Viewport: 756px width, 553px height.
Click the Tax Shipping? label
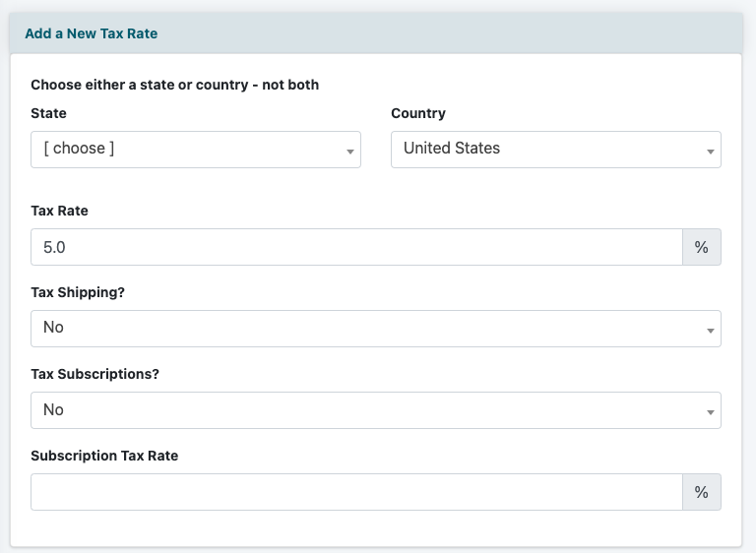click(x=77, y=292)
